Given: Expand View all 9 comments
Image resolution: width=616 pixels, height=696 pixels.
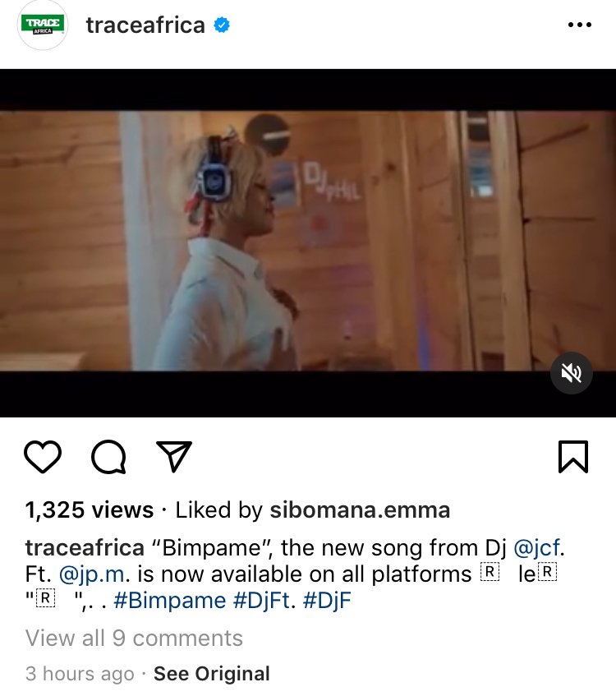Looking at the screenshot, I should coord(134,638).
